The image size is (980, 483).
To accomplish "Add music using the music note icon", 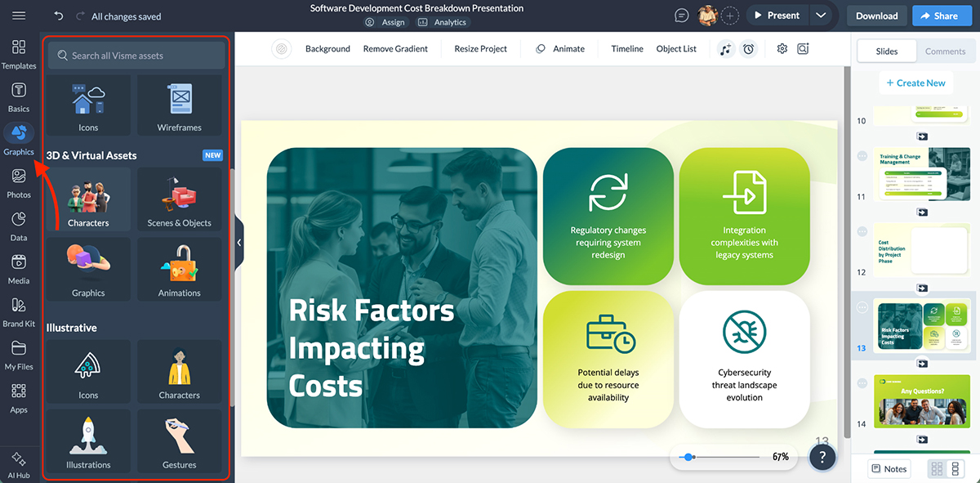I will [726, 49].
